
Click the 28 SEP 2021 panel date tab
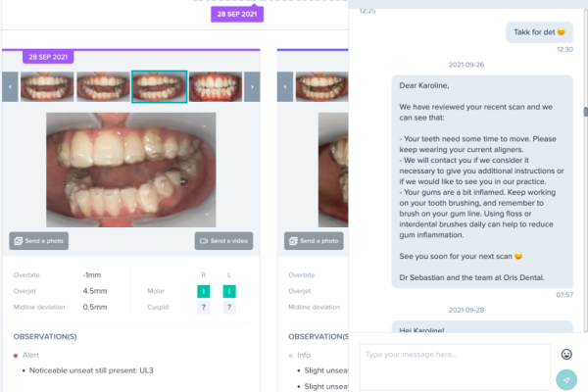pyautogui.click(x=48, y=57)
